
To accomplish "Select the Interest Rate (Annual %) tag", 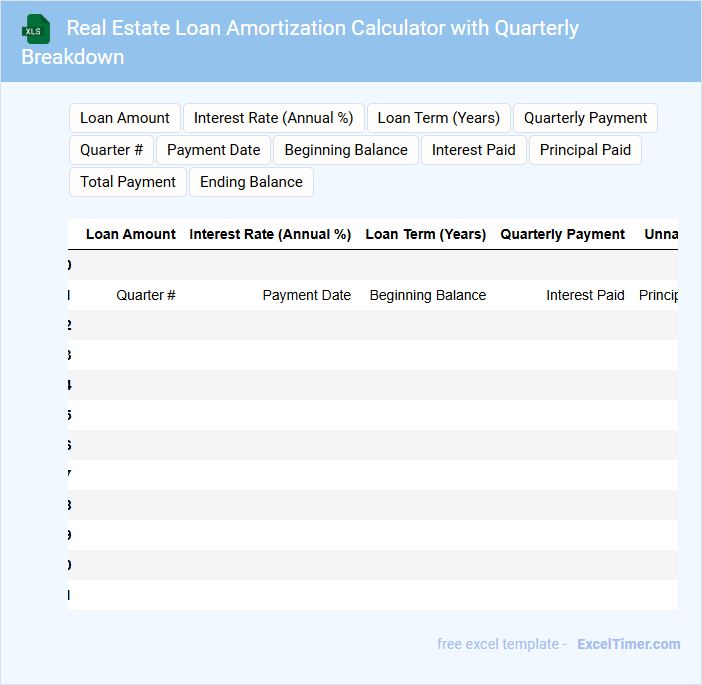I will point(273,118).
